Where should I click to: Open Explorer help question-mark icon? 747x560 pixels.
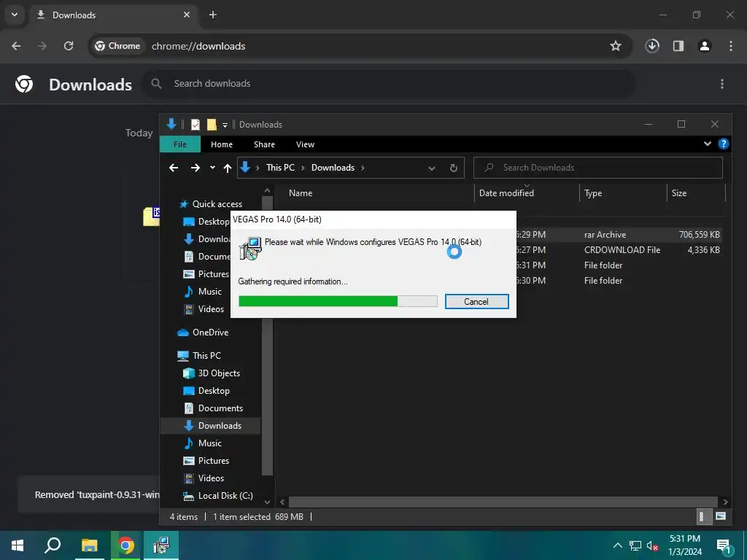tap(723, 144)
